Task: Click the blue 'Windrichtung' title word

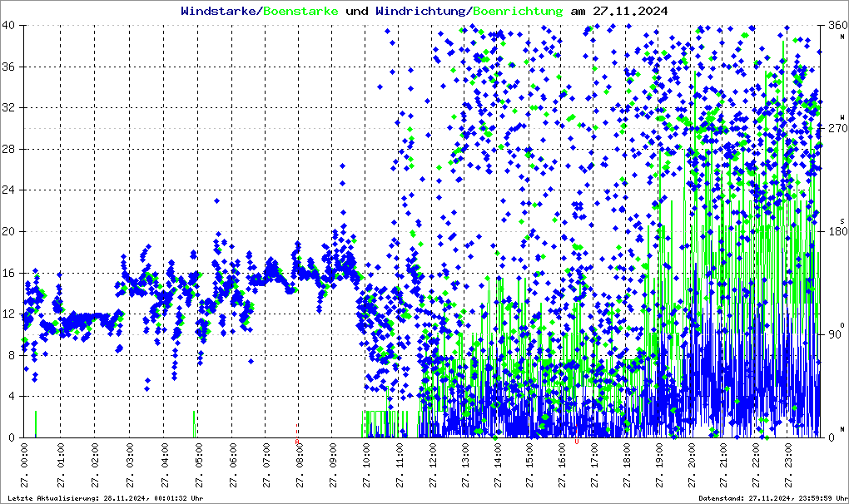Action: [x=420, y=11]
